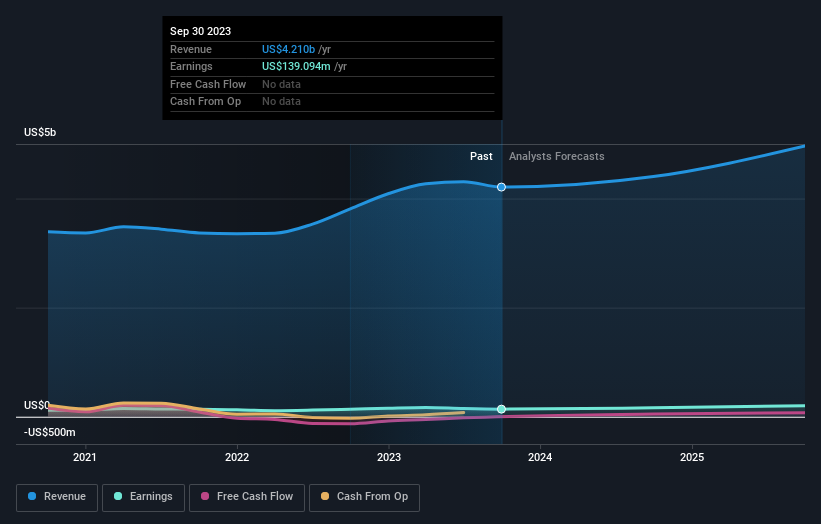Toggle the Cash From Op legend button
The image size is (821, 524).
pyautogui.click(x=364, y=497)
